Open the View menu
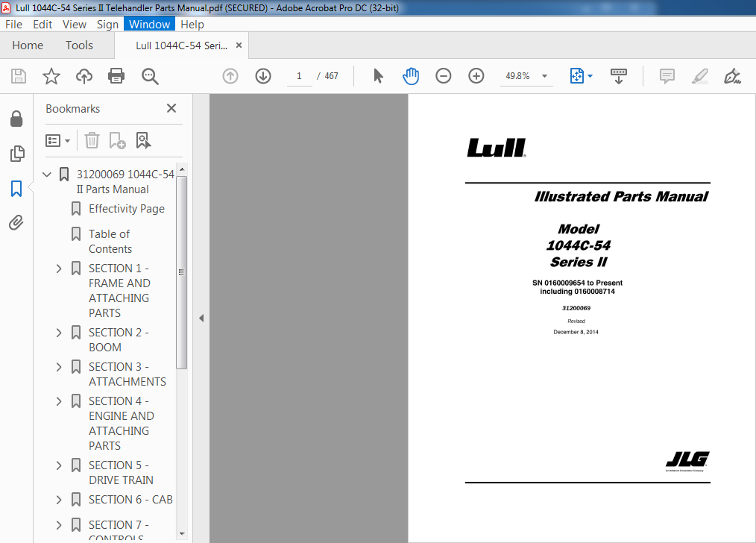The width and height of the screenshot is (756, 543). [75, 24]
